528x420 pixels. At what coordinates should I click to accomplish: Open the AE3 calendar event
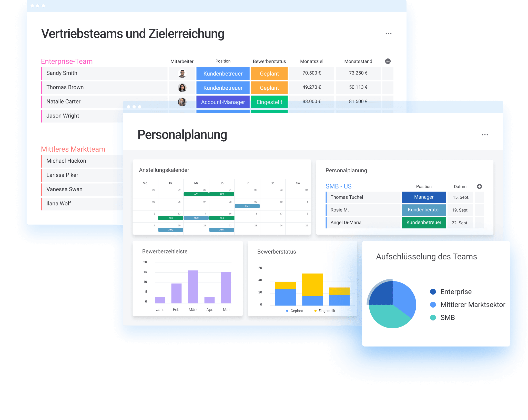tap(170, 218)
